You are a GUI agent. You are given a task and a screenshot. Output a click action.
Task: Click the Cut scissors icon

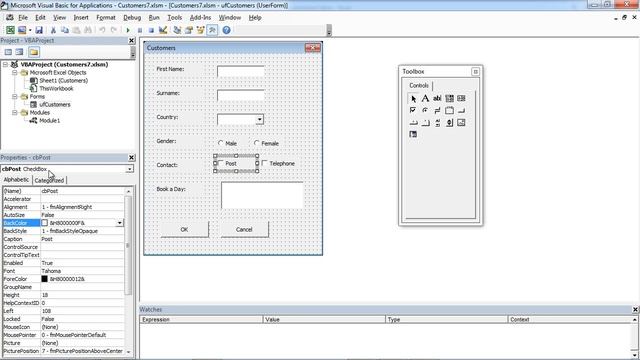(x=53, y=30)
